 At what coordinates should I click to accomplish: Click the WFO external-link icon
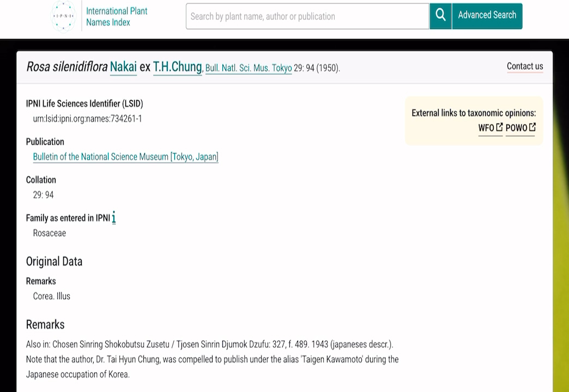tap(499, 127)
